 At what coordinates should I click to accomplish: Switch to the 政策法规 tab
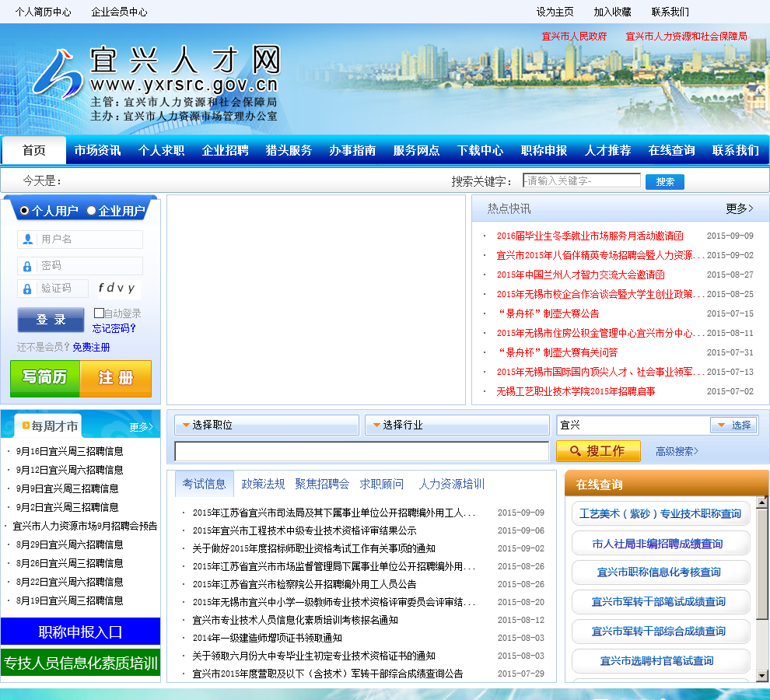(263, 484)
